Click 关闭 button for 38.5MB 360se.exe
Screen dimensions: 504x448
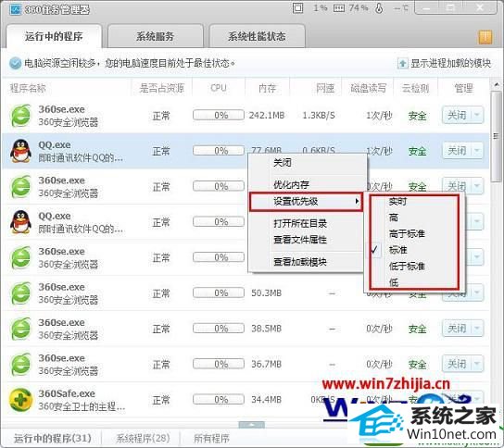pos(457,329)
